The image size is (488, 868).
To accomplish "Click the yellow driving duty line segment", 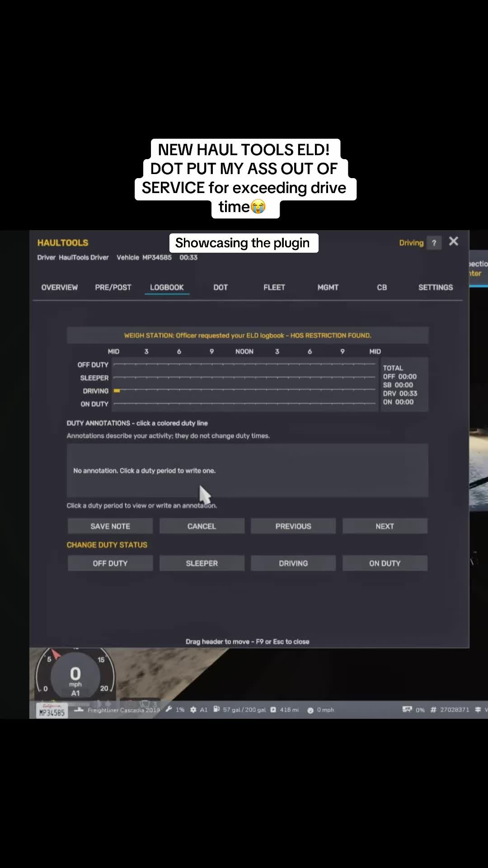I will (117, 391).
